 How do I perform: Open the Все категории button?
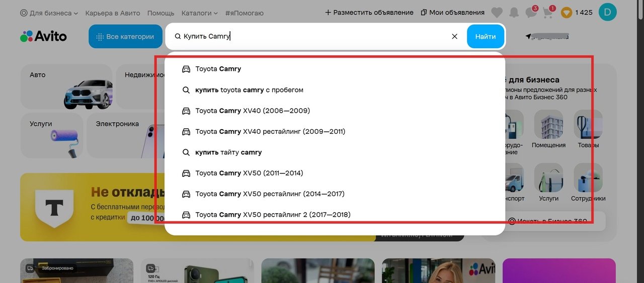(125, 36)
